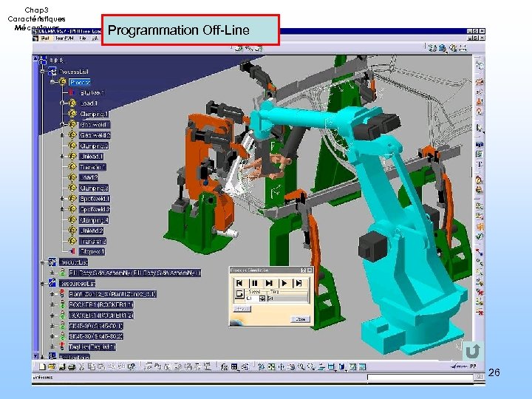The image size is (532, 399).
Task: Click the Zoom In magnifier icon
Action: pyautogui.click(x=301, y=366)
